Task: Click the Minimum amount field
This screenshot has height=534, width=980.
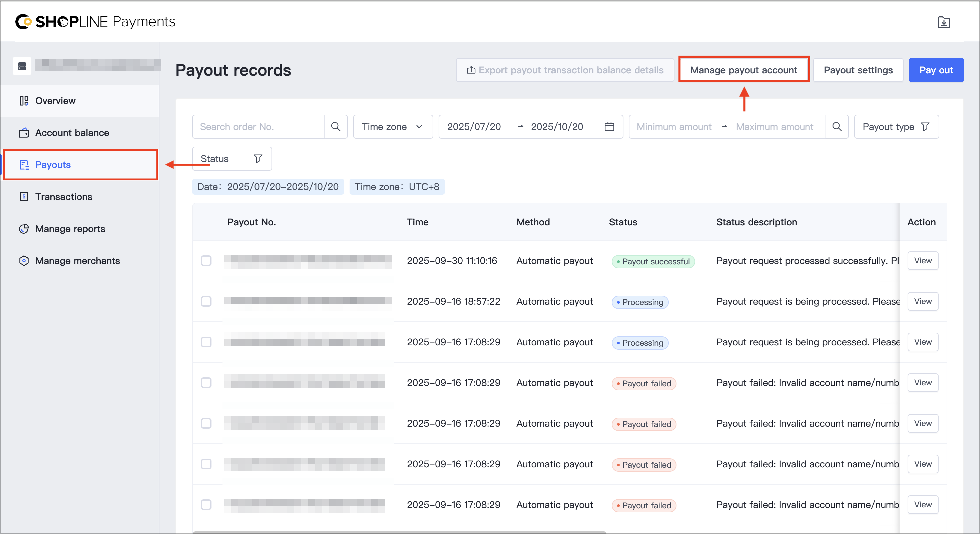Action: (x=674, y=127)
